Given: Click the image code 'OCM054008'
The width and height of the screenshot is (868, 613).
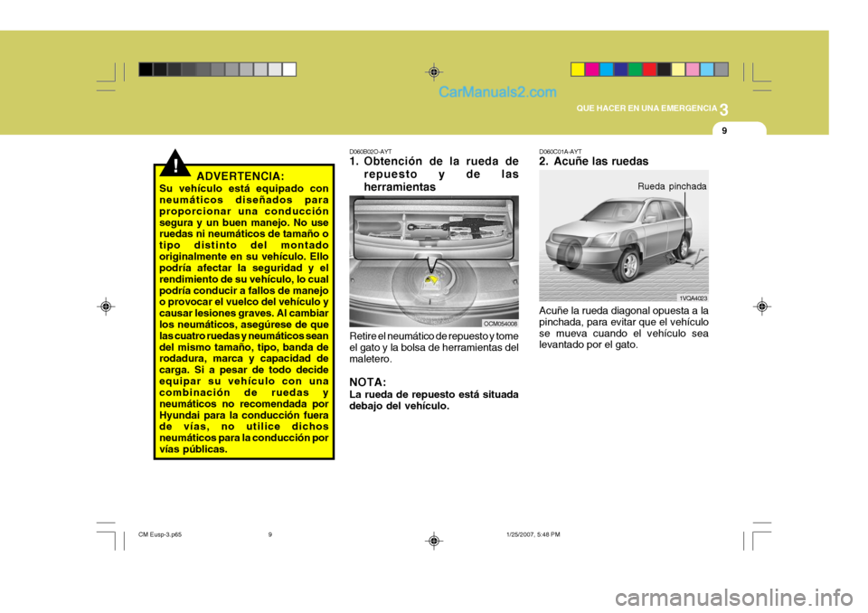Looking at the screenshot, I should 500,324.
